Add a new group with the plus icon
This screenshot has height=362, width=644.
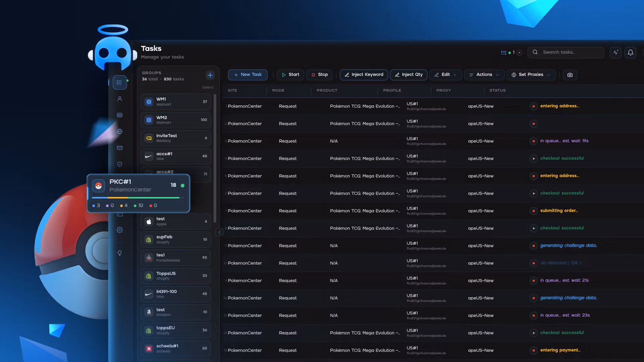[x=210, y=75]
